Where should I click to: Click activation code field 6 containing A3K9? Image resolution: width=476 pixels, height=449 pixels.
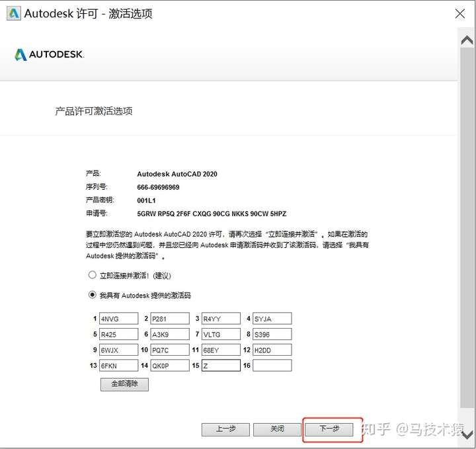coord(170,334)
